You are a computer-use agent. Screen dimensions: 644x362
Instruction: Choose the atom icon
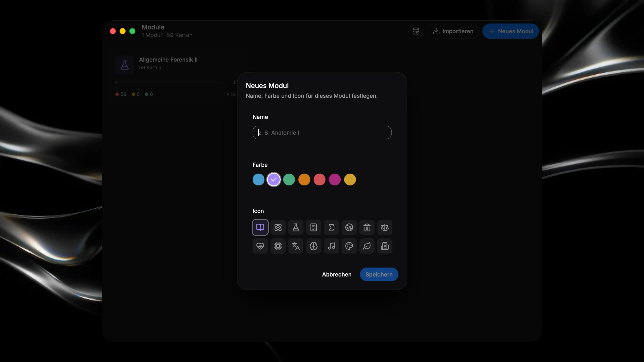pyautogui.click(x=278, y=227)
